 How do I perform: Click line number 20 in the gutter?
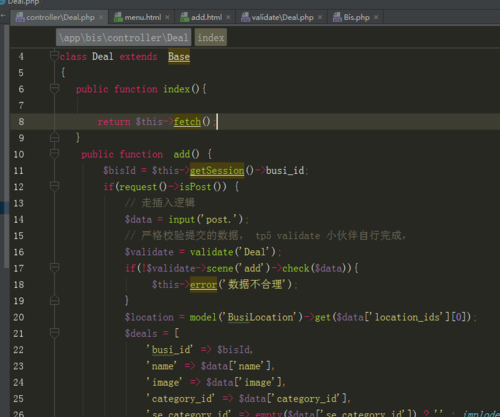click(x=19, y=317)
